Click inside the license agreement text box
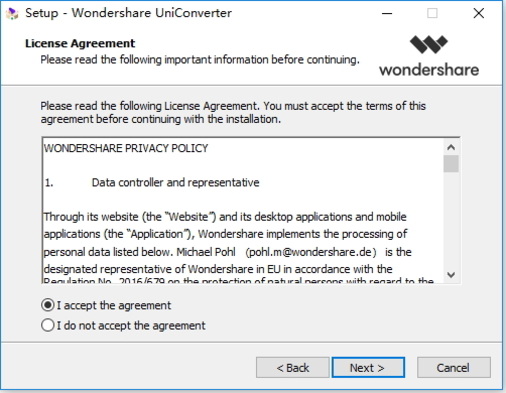 click(x=243, y=210)
